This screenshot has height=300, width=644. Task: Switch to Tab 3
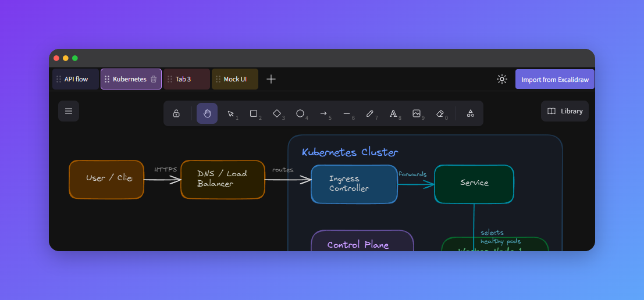pos(187,79)
